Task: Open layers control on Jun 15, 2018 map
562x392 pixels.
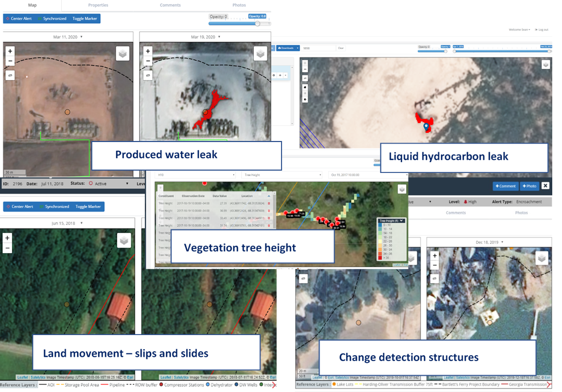Action: point(124,240)
